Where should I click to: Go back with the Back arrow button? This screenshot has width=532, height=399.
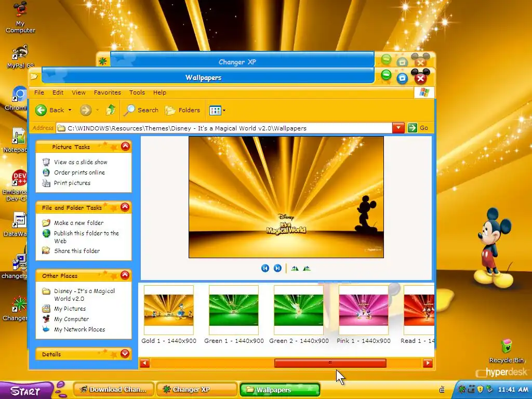pos(41,110)
